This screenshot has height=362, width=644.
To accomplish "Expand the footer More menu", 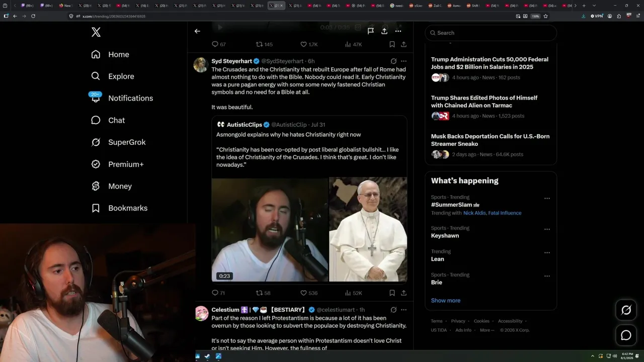I will pyautogui.click(x=487, y=330).
